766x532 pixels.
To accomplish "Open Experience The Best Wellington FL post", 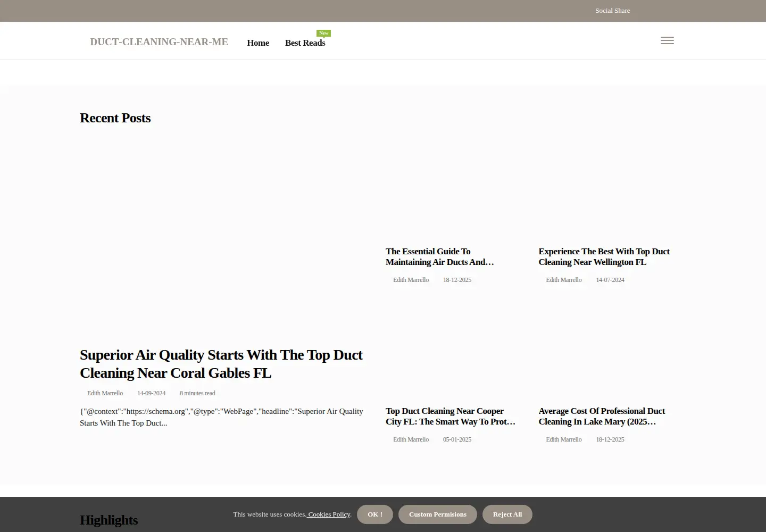I will coord(604,256).
